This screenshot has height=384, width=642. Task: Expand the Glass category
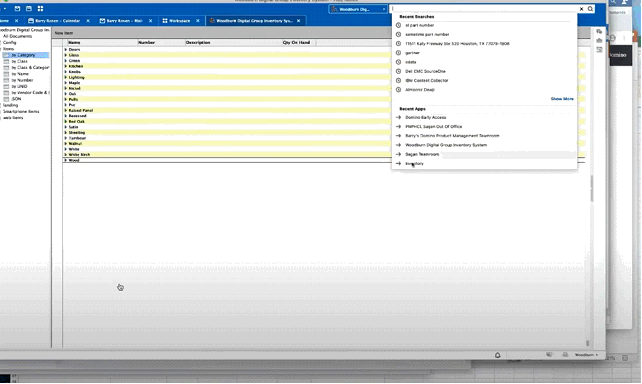tap(66, 55)
